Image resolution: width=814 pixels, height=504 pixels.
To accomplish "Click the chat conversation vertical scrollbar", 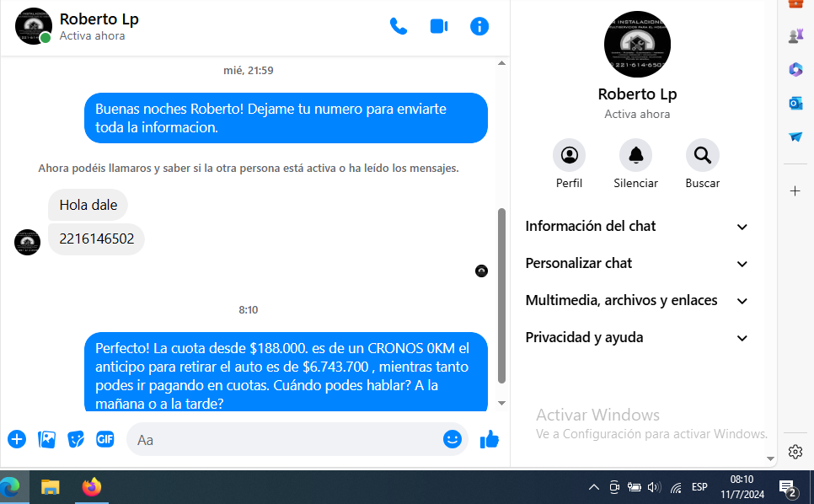I will pos(502,295).
